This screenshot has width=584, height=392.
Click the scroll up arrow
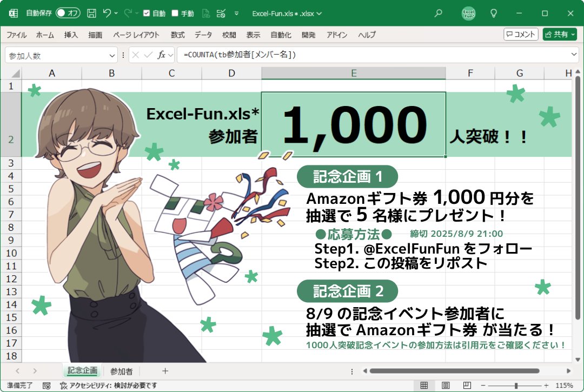(578, 71)
